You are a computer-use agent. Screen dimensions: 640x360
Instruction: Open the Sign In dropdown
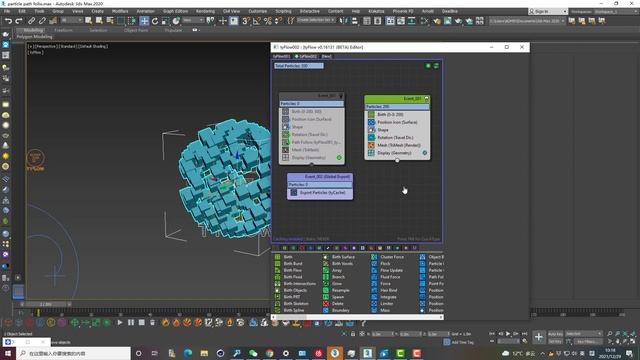click(548, 11)
